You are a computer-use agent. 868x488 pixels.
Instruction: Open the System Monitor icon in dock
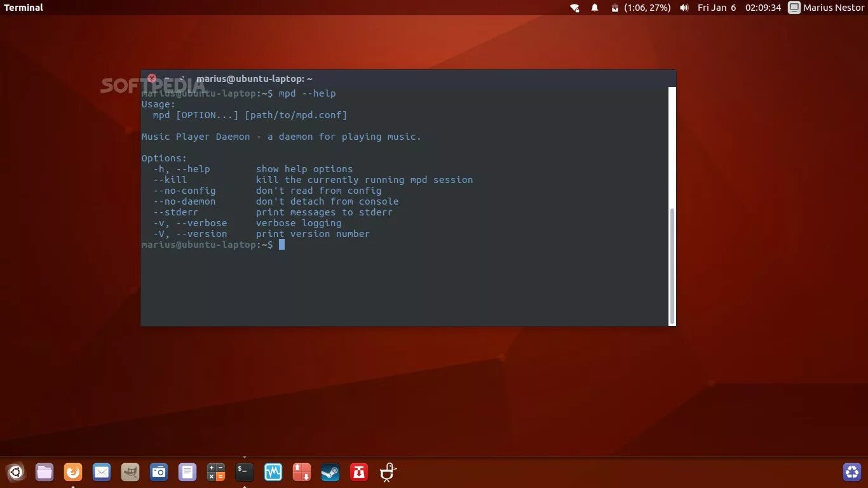[273, 472]
